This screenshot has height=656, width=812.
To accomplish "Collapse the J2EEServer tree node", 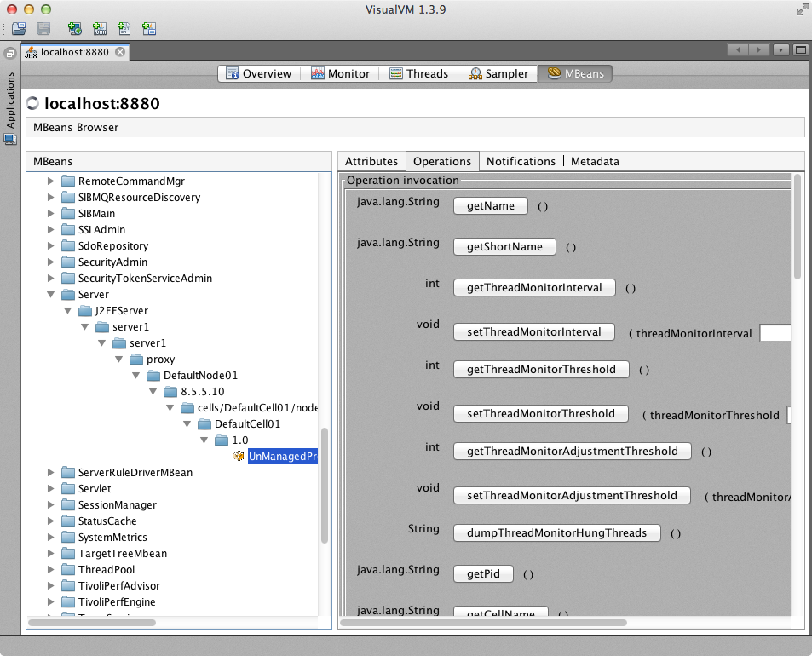I will tap(68, 311).
